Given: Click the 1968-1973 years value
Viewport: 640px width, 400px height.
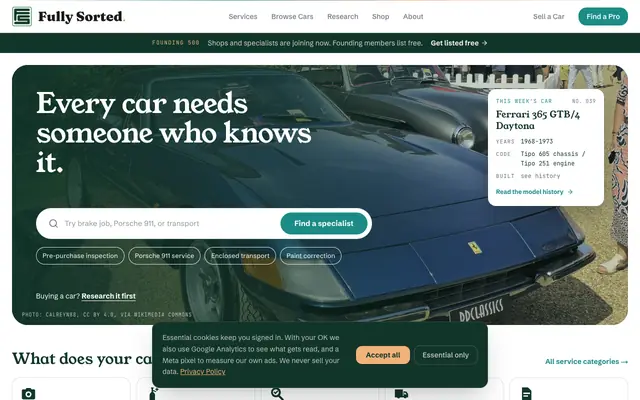Looking at the screenshot, I should (x=537, y=141).
